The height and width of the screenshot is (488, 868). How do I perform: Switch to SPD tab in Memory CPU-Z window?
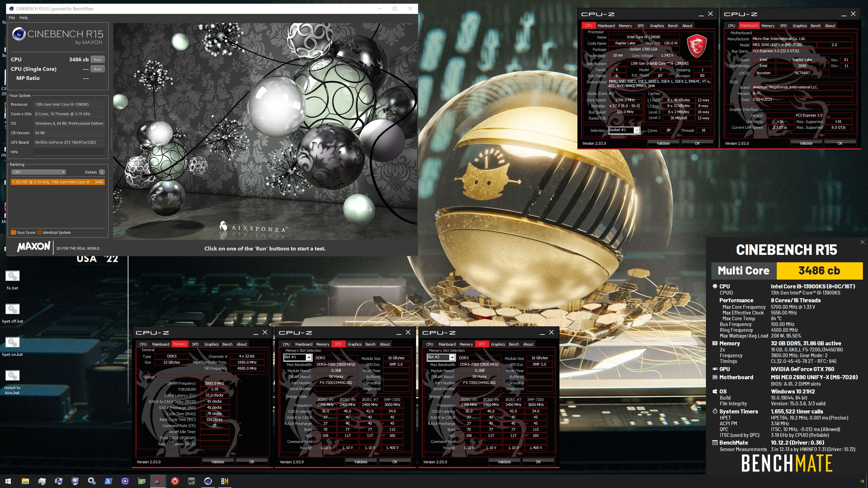click(195, 344)
